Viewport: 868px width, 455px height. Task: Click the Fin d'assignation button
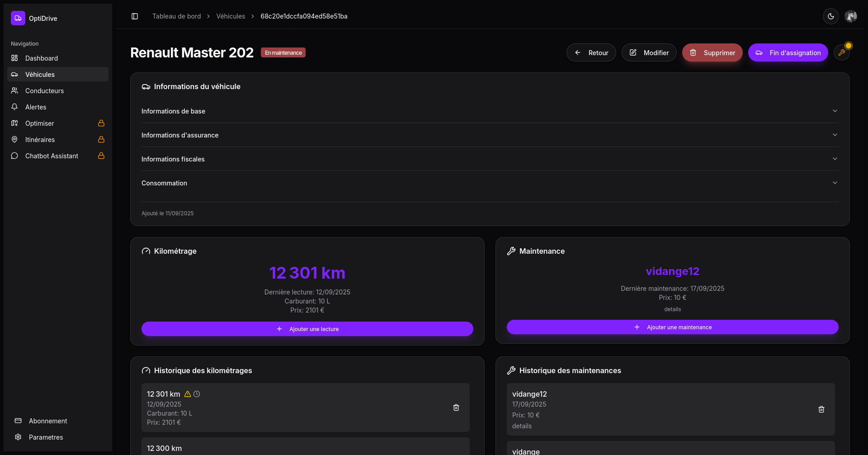tap(788, 52)
